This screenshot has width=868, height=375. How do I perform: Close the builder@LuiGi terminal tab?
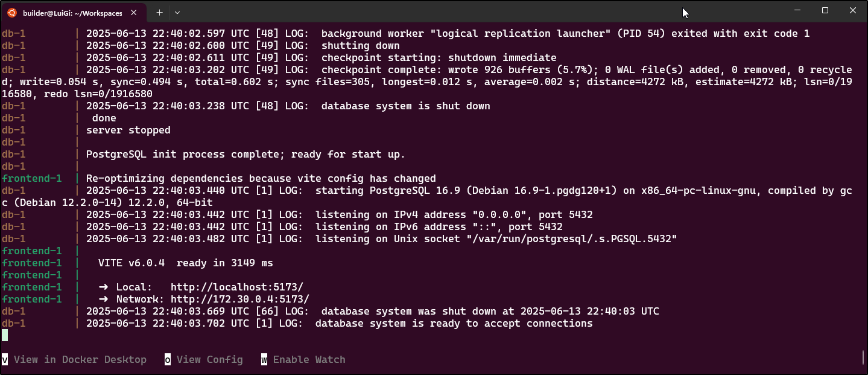pos(133,12)
